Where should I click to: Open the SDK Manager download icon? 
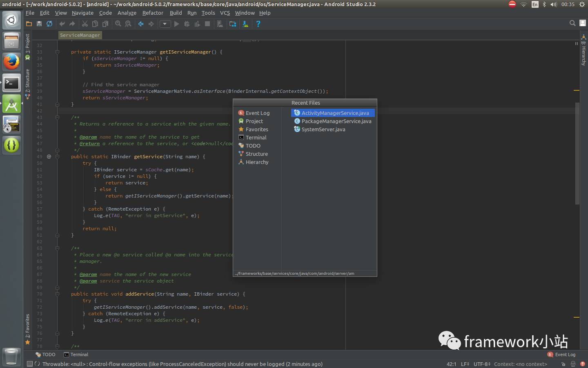(245, 24)
